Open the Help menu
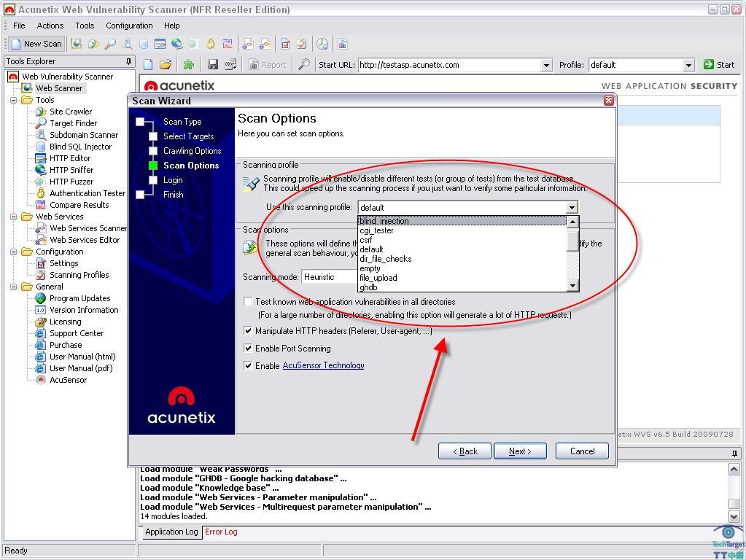Screen dimensions: 746x560 172,26
